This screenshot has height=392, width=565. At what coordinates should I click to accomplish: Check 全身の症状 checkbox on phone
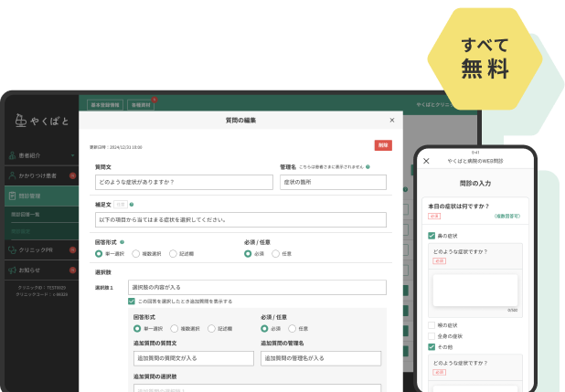[432, 336]
